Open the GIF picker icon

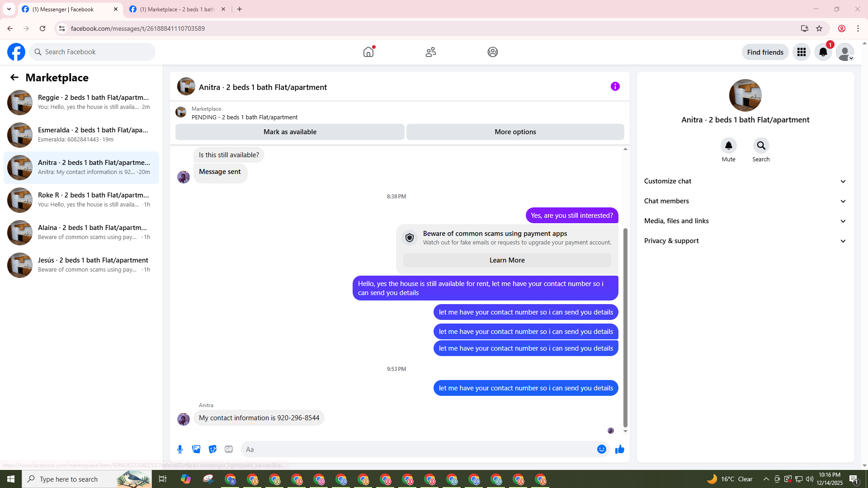229,449
